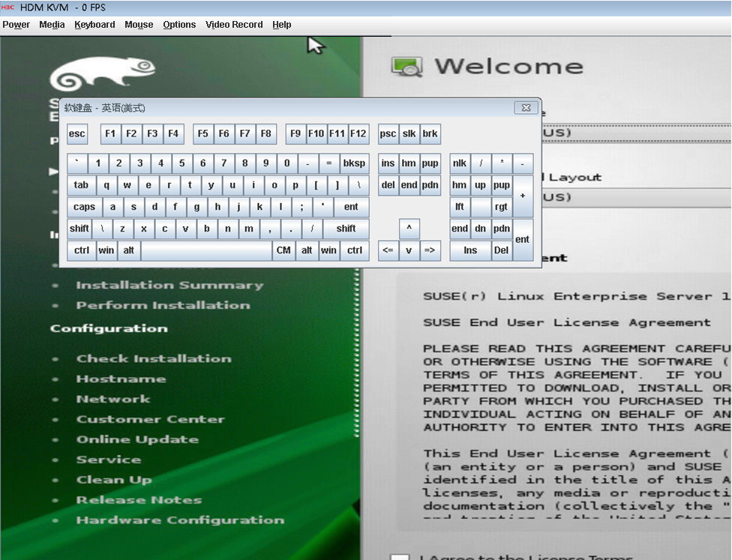Click the up arrow ^ key
Image resolution: width=732 pixels, height=560 pixels.
[x=409, y=229]
